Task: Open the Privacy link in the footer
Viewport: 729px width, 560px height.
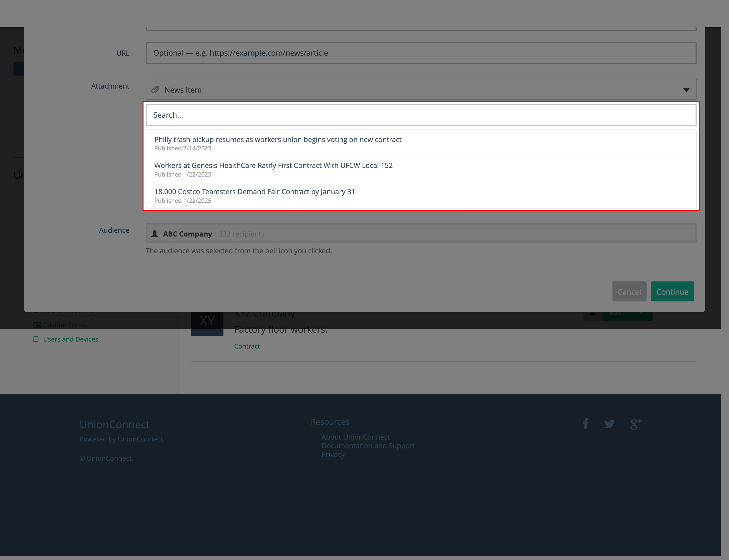Action: [x=333, y=454]
